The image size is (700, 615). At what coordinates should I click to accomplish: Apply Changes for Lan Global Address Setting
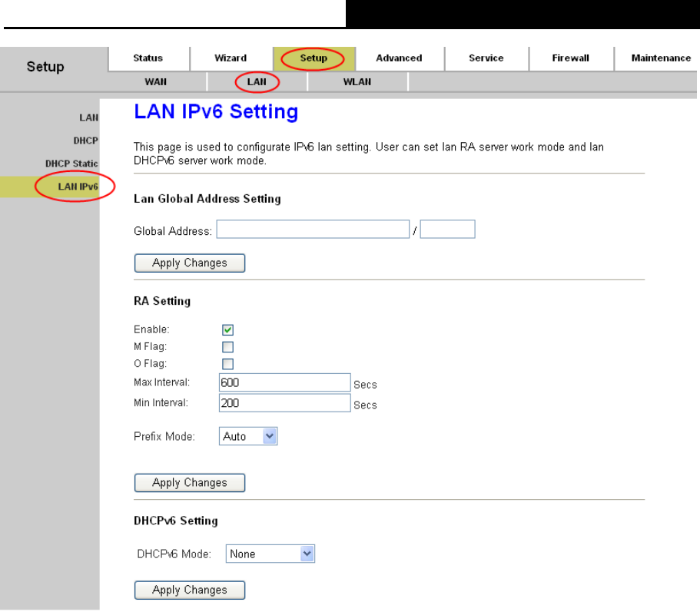click(x=190, y=263)
